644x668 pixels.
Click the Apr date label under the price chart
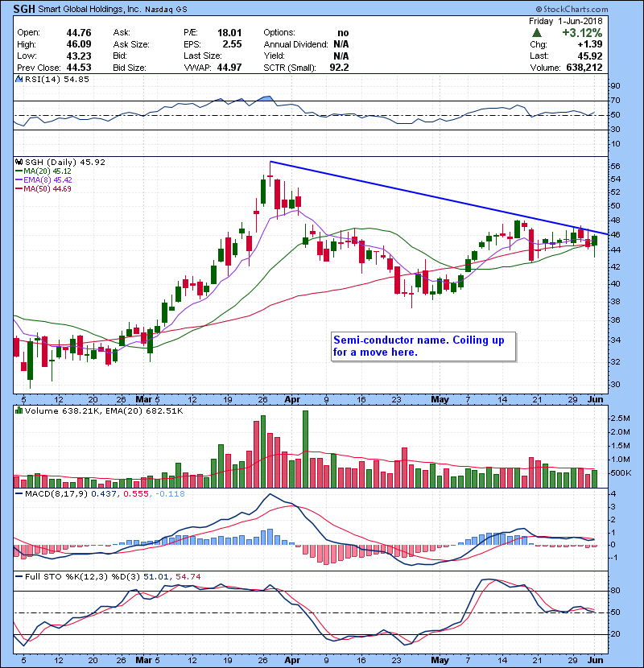[x=292, y=400]
